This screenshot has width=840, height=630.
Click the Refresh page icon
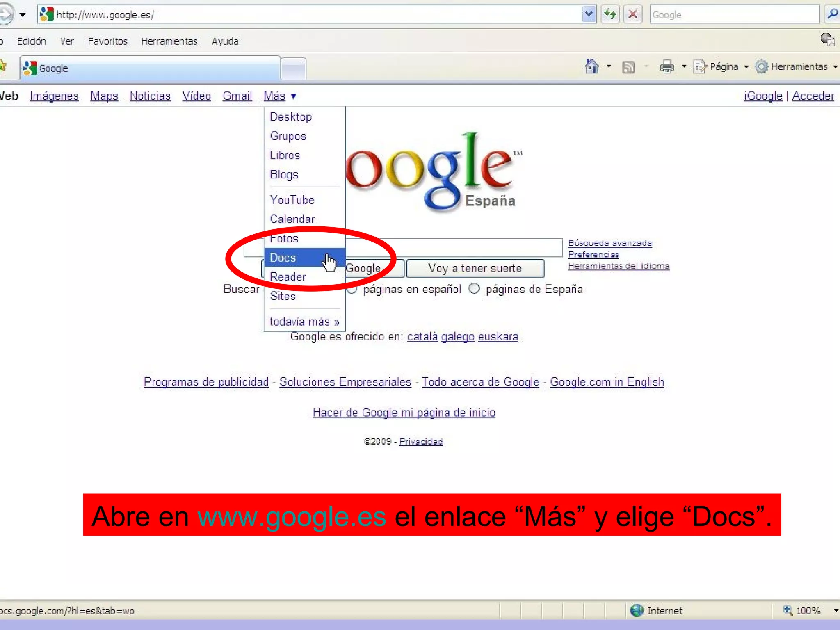(x=610, y=15)
